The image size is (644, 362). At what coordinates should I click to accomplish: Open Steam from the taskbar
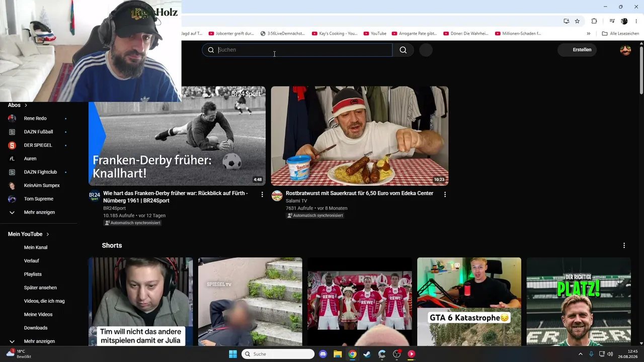(367, 354)
